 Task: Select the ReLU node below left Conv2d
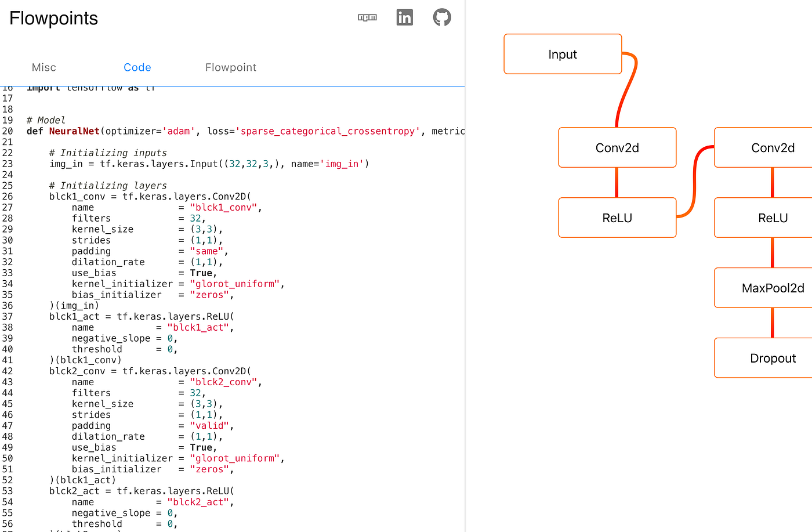click(x=617, y=218)
